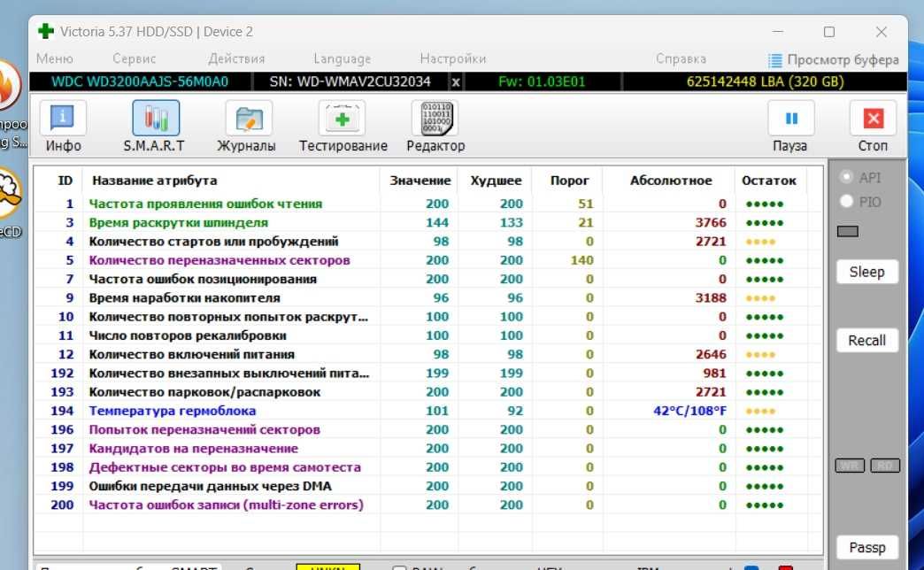Screen dimensions: 924x570
Task: Select Дефектные секторы во время самотеста row
Action: [x=427, y=468]
